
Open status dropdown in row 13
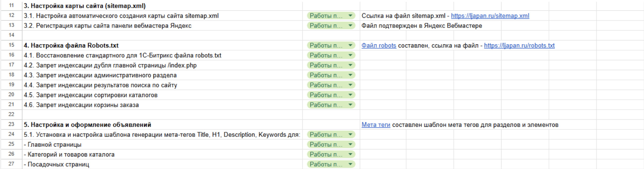[350, 26]
